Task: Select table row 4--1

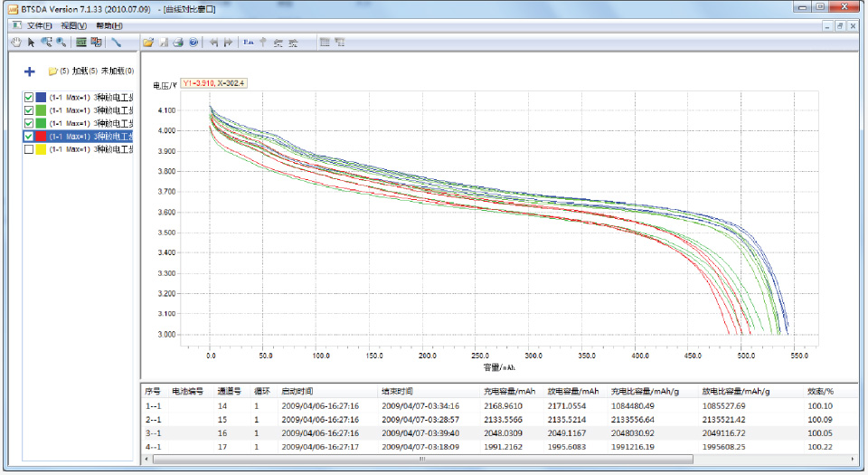Action: (x=498, y=447)
